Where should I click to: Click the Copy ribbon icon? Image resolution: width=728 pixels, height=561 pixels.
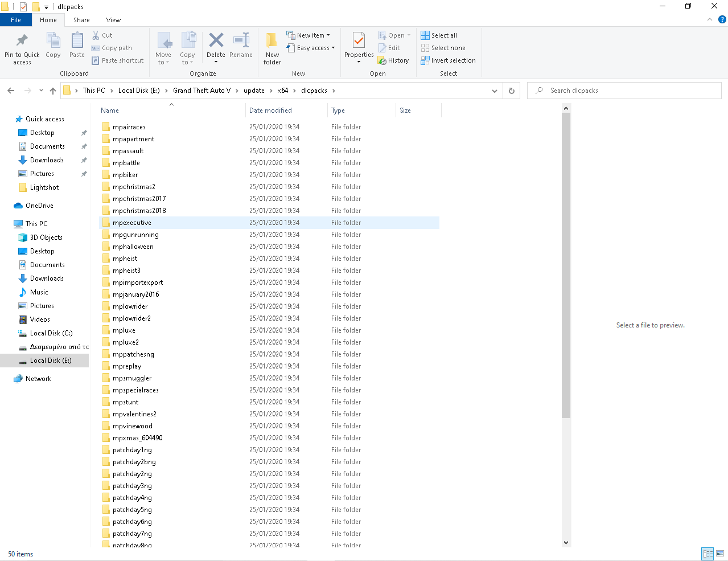53,40
